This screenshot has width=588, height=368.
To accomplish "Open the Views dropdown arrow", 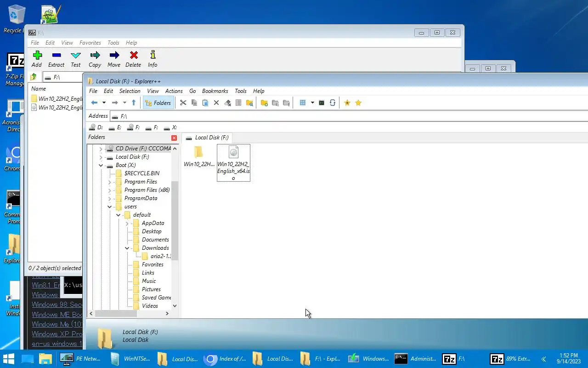I will point(312,103).
